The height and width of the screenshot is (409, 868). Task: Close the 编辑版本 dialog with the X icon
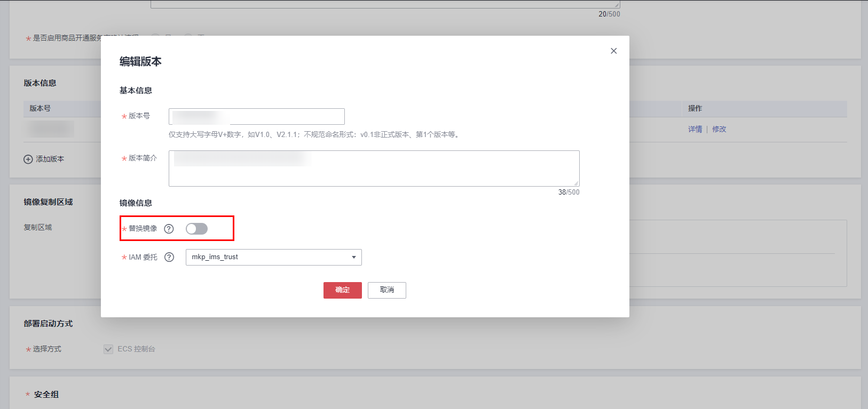(613, 51)
